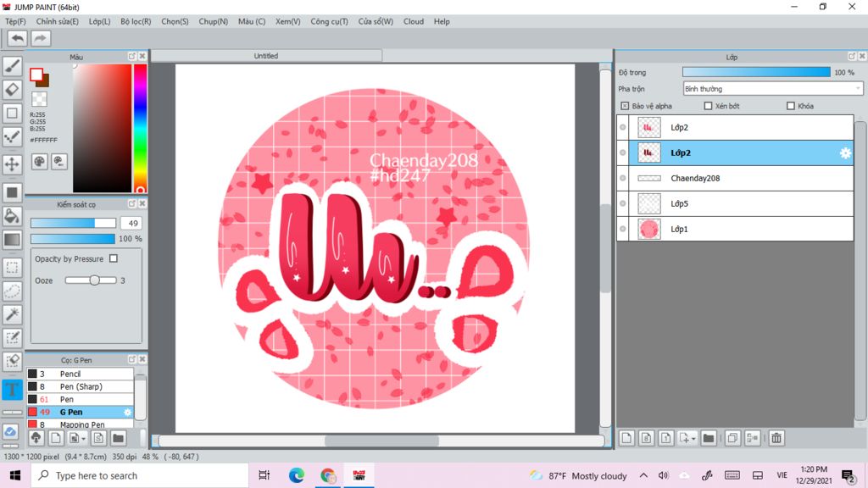
Task: Open the Tệp(F) menu
Action: point(15,21)
